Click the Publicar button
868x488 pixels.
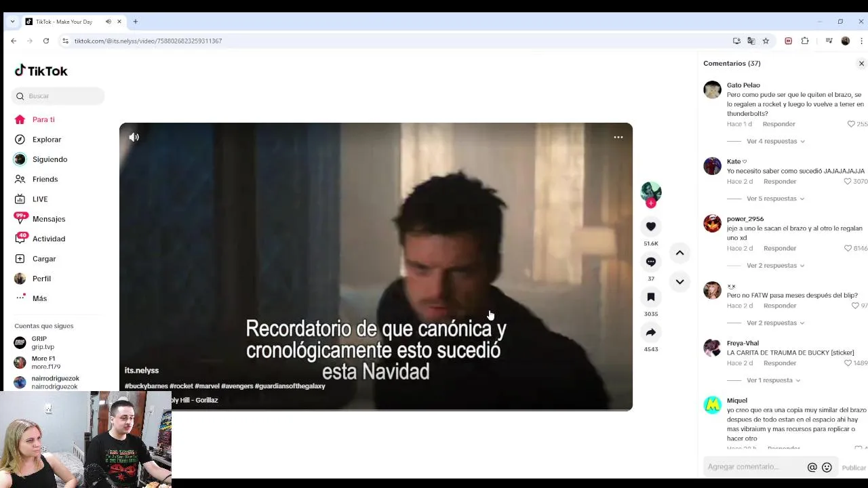pyautogui.click(x=854, y=468)
